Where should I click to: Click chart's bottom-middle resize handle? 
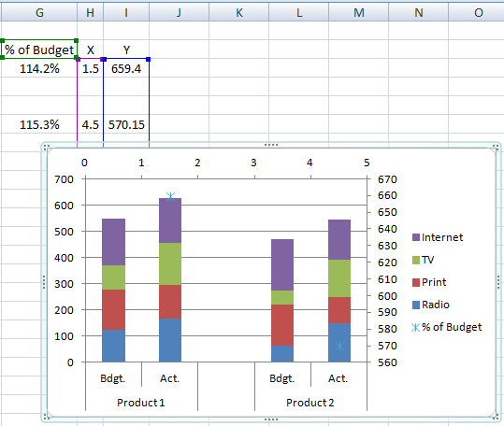(x=271, y=419)
